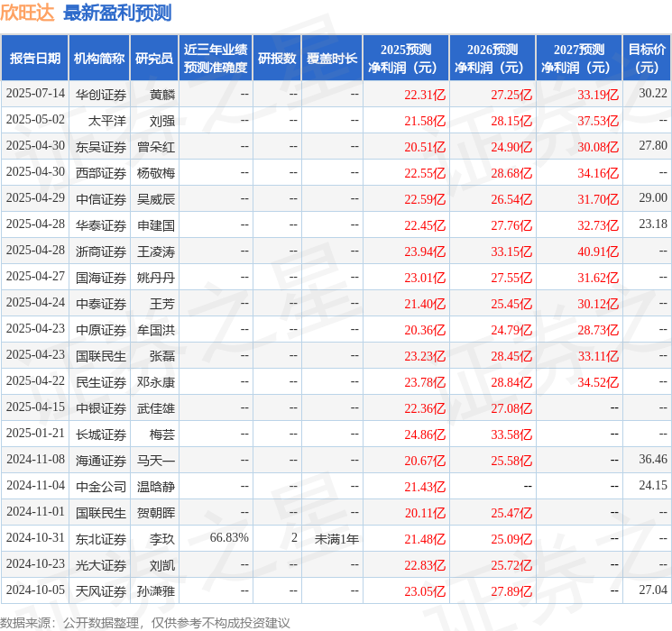Open the 欣旺达 title link
672x631 pixels.
27,13
